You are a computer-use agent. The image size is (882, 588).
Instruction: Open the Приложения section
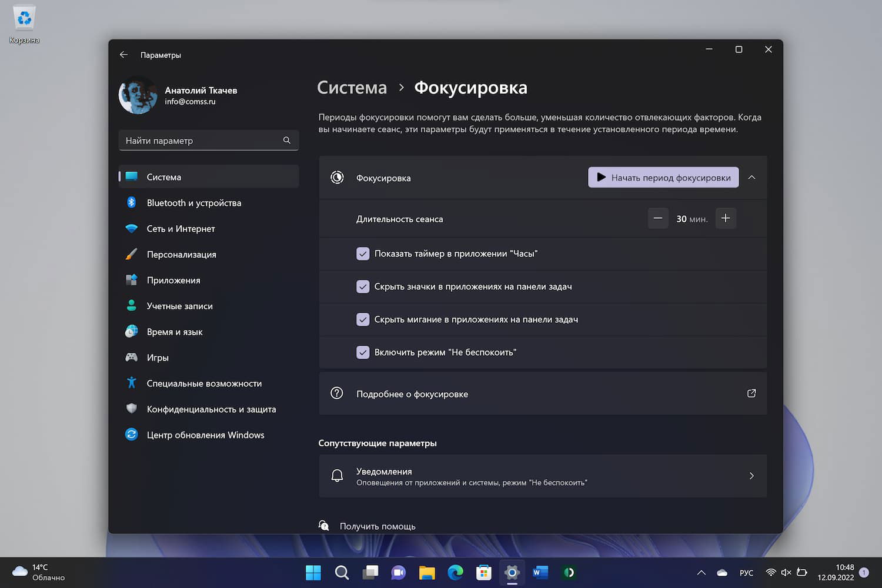pos(209,280)
